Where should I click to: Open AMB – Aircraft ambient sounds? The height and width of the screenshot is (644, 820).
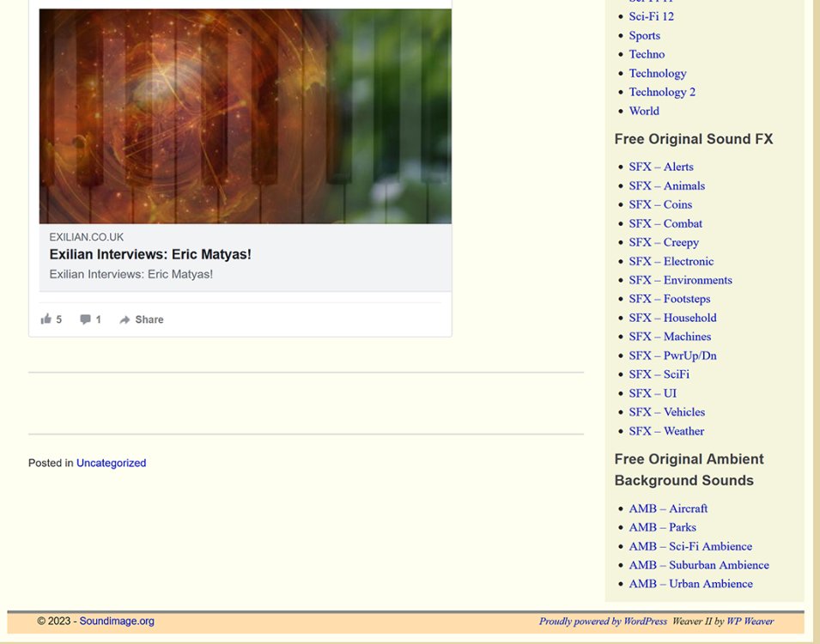pos(668,508)
